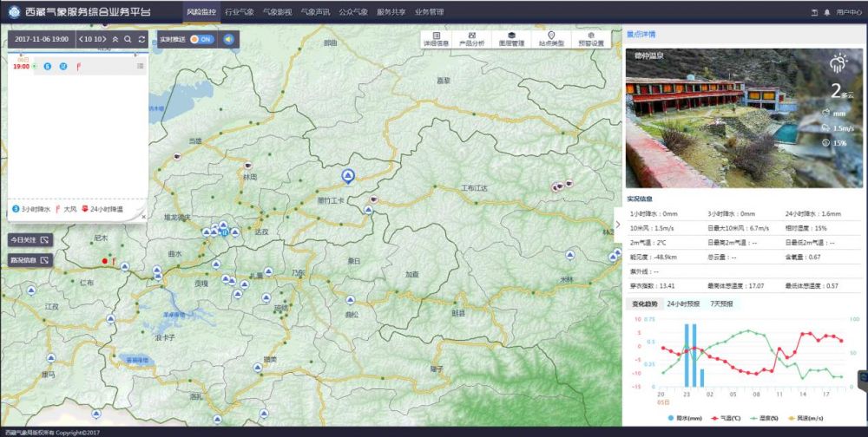Switch to the 24小时预报 tab
This screenshot has width=868, height=437.
point(682,304)
